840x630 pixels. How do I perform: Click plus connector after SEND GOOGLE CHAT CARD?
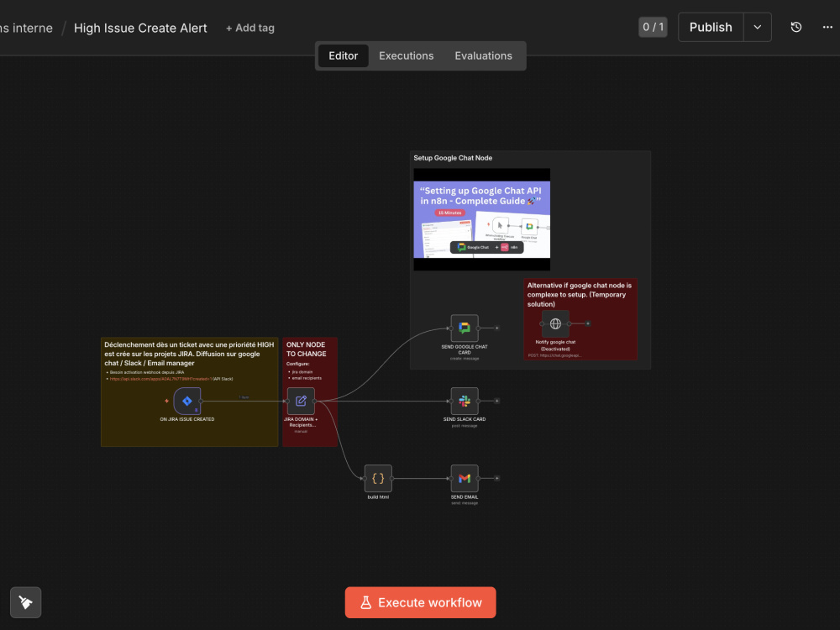click(x=496, y=328)
